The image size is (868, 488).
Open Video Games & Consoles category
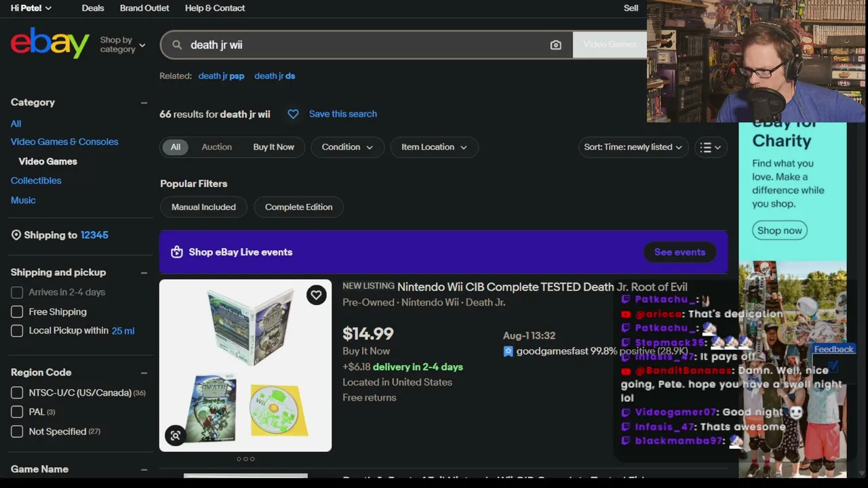(64, 142)
